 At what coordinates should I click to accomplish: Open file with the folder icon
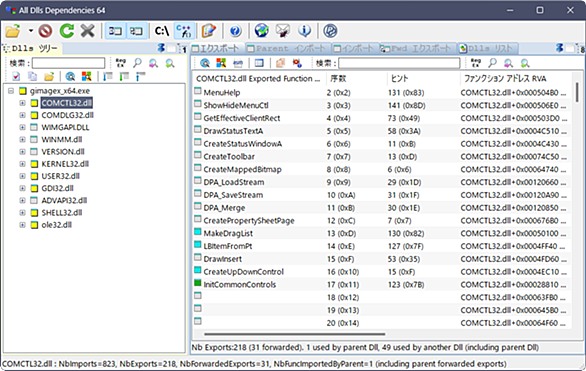pyautogui.click(x=13, y=31)
